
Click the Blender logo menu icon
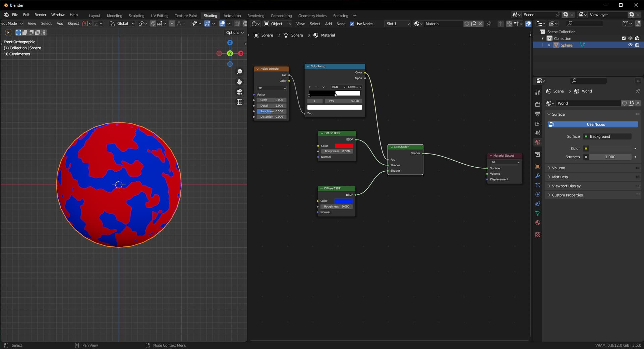(x=6, y=15)
